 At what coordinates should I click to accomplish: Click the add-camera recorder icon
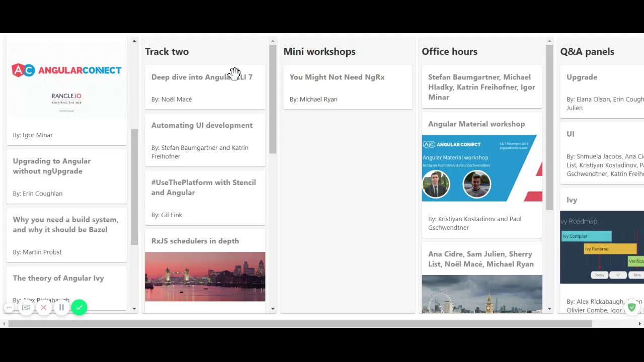(26, 308)
